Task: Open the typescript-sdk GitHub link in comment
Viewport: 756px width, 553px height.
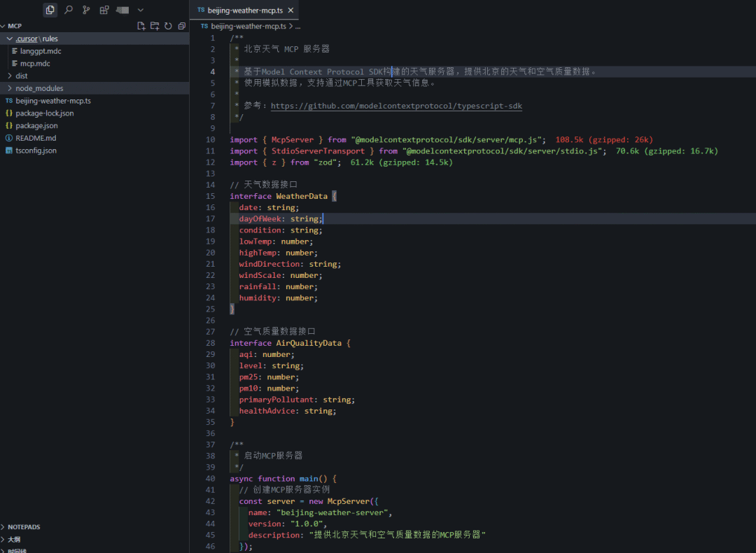Action: (396, 106)
